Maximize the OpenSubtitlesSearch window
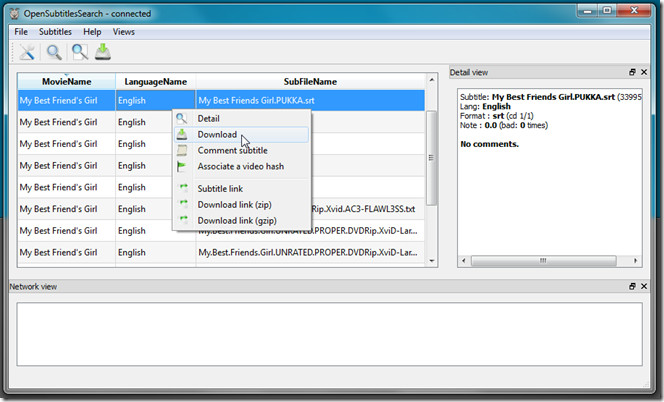 coord(607,11)
